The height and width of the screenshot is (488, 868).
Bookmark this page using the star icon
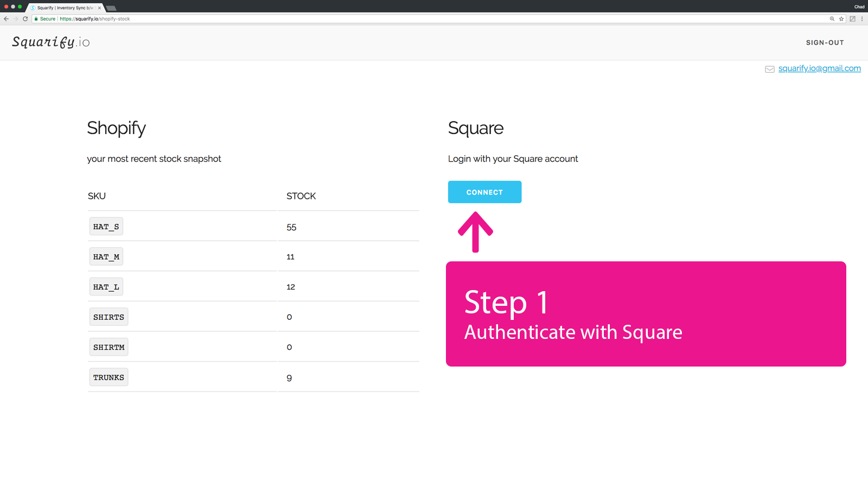841,18
